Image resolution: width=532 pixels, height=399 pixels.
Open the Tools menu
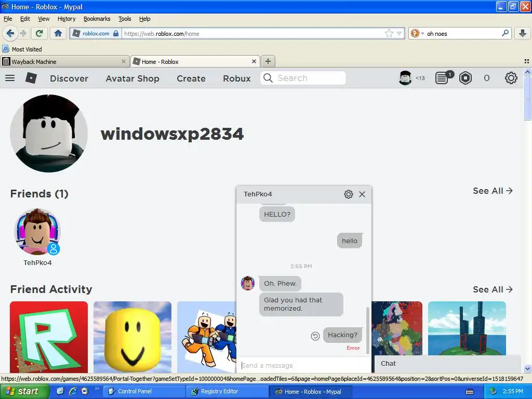(x=125, y=19)
